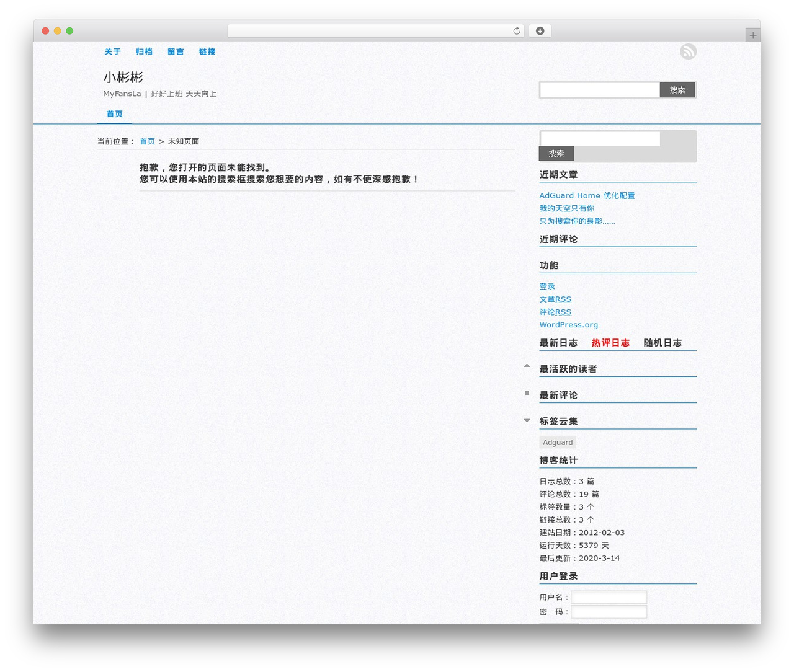Viewport: 794px width, 672px height.
Task: Click the up arrow on the floating scroll widget
Action: (x=527, y=366)
